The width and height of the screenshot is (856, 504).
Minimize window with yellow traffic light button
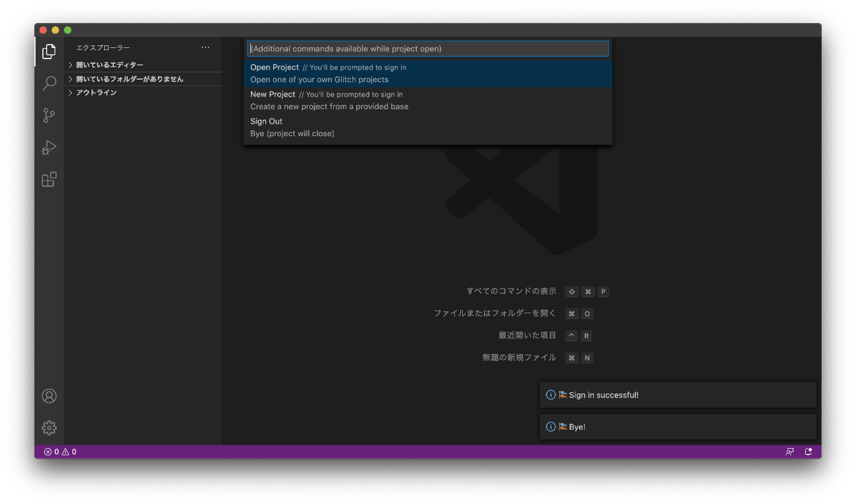click(x=55, y=30)
